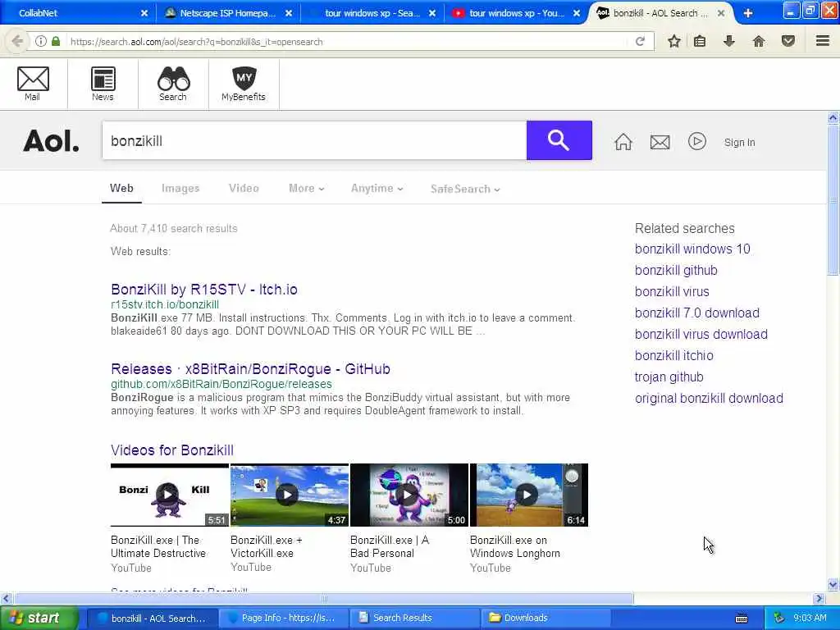Click related search bonzikill 7.0 download
The image size is (840, 630).
[697, 313]
